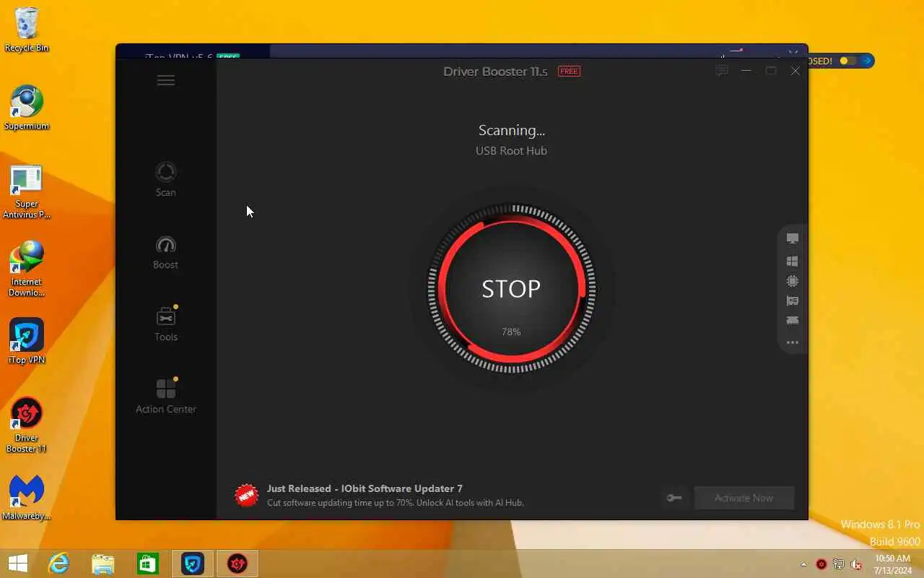
Task: Toggle the yellow switch in iTop VPN banner
Action: pyautogui.click(x=847, y=61)
